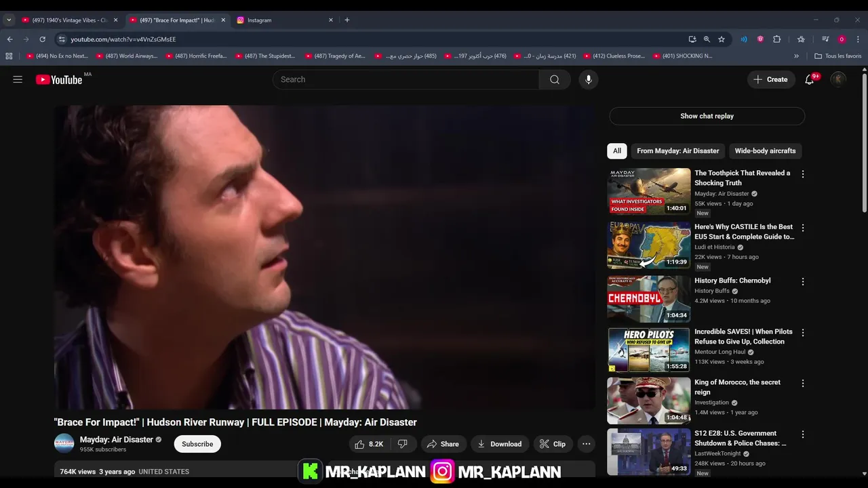This screenshot has width=868, height=488.
Task: Open the S12 E28 video thumbnail
Action: [648, 451]
